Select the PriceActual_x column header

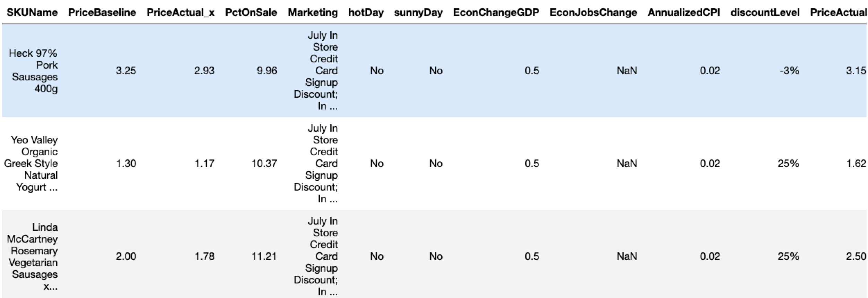click(x=180, y=12)
